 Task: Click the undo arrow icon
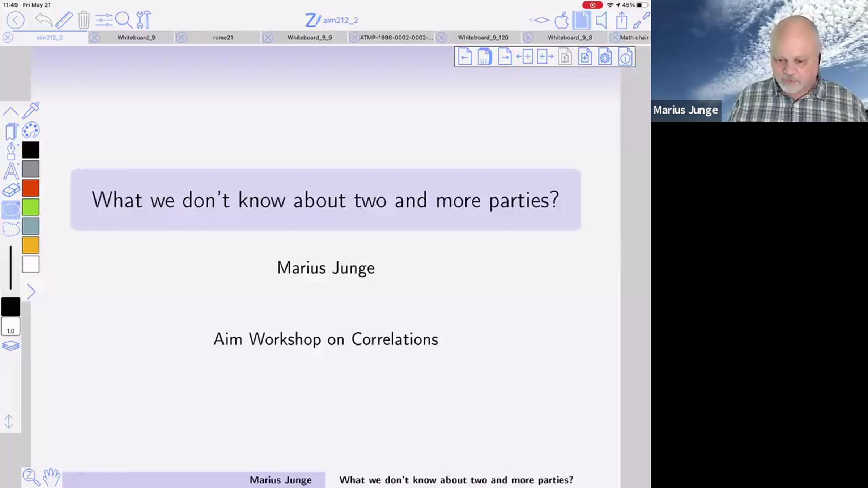(x=44, y=20)
